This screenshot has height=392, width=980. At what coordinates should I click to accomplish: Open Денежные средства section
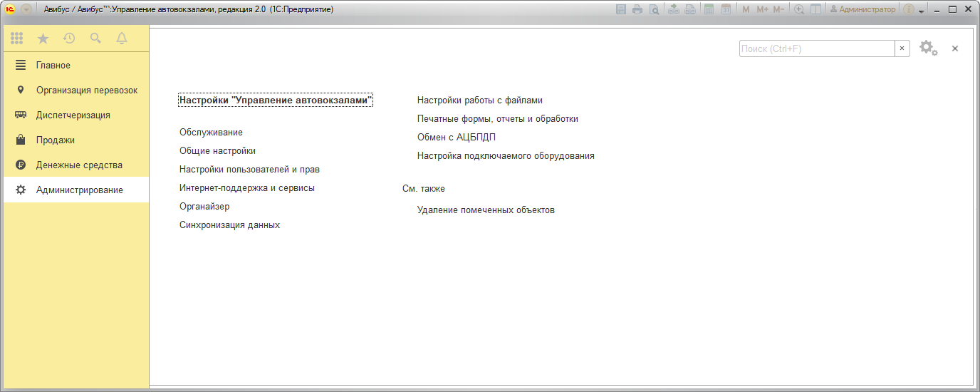(79, 165)
